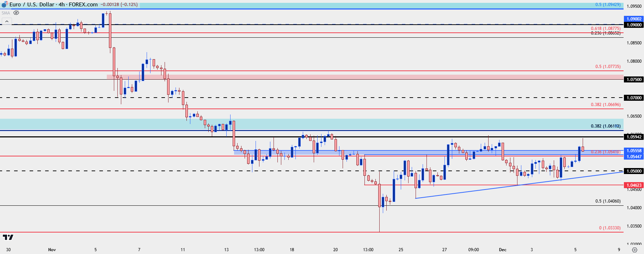Click the price change -0.00128 (-0.12%)
This screenshot has height=254, width=644.
[119, 5]
